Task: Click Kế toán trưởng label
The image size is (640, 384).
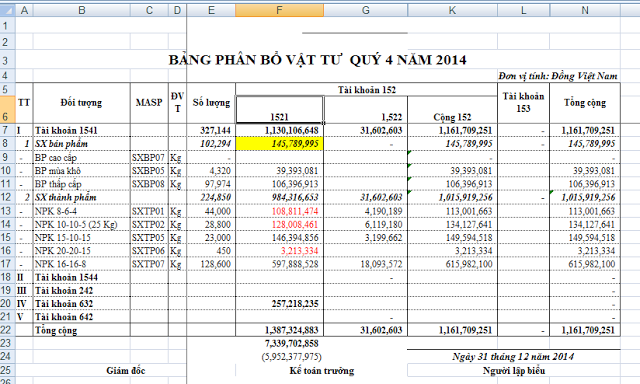Action: 322,370
